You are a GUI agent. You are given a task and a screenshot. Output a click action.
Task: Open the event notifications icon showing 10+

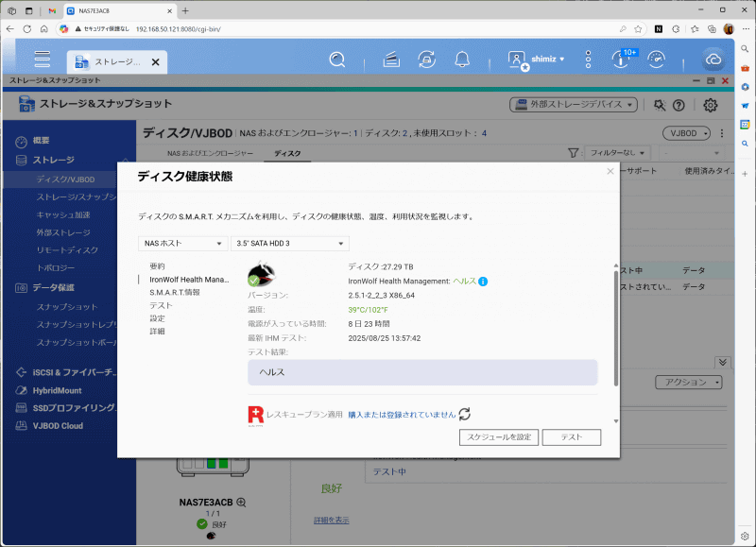coord(622,59)
